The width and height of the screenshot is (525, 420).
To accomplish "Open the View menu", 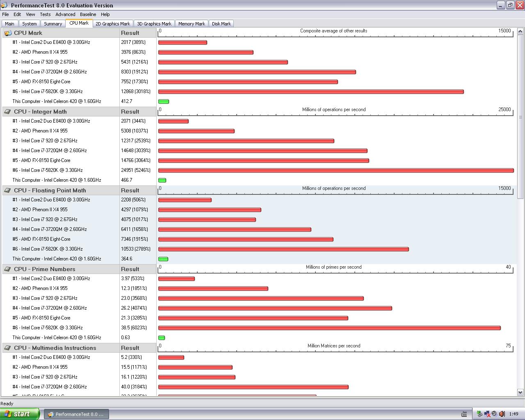I will click(30, 14).
